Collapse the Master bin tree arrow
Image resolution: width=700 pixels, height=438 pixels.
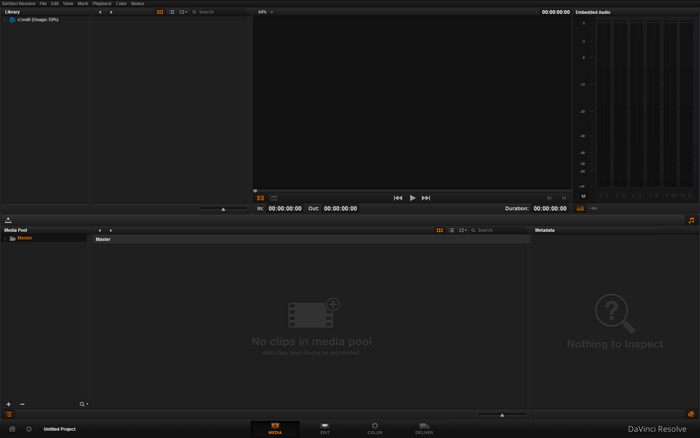[x=5, y=238]
